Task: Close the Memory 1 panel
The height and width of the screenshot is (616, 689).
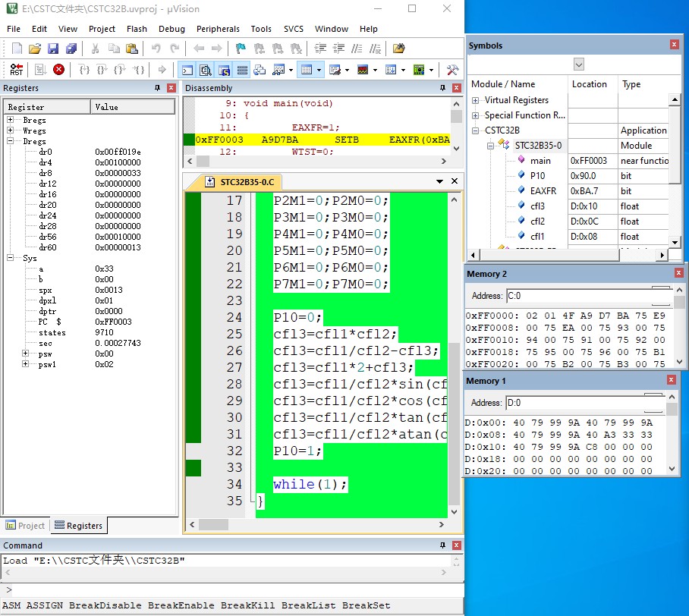Action: [671, 380]
